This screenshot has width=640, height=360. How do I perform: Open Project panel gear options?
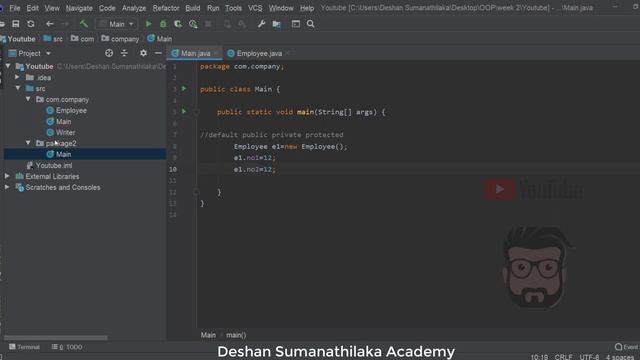point(143,53)
